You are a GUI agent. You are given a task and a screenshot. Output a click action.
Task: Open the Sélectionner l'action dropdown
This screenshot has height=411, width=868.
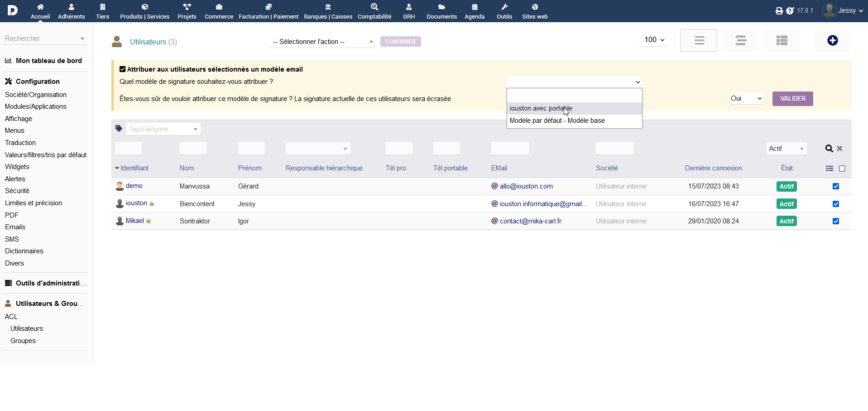[323, 42]
